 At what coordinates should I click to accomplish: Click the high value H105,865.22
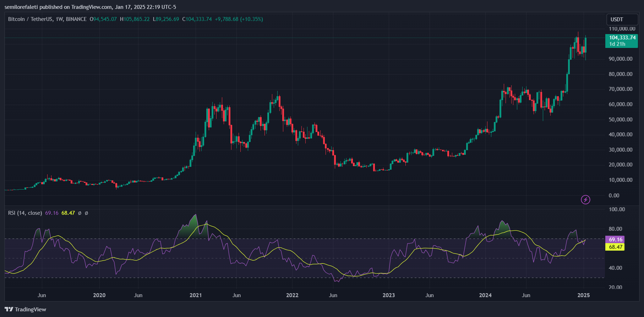tap(135, 19)
